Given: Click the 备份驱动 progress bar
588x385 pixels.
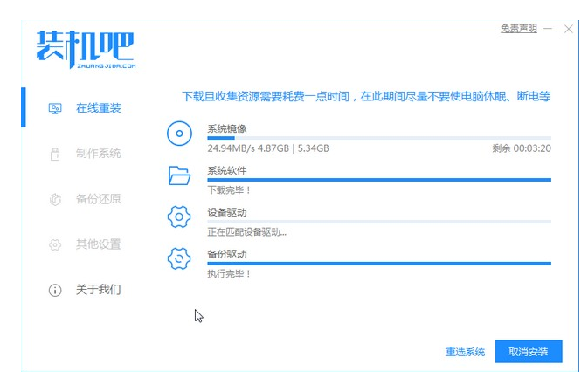Looking at the screenshot, I should pyautogui.click(x=378, y=263).
